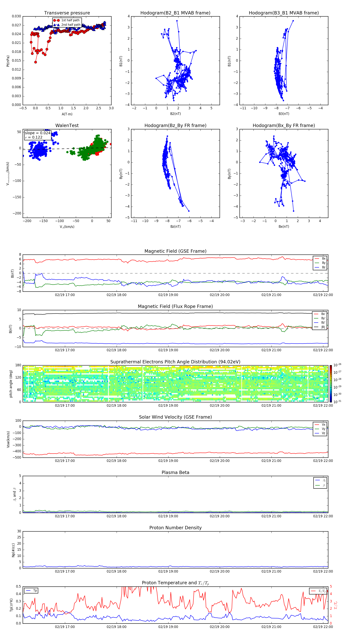The height and width of the screenshot is (644, 351).
Task: Click the "Magnetic Field (GSE Frame)" title
Action: (x=175, y=251)
